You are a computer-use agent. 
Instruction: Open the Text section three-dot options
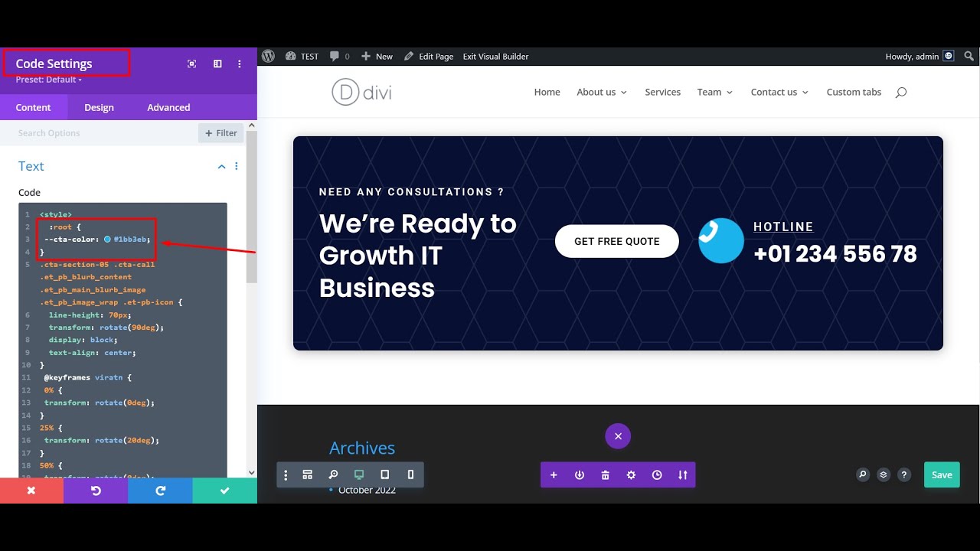click(x=237, y=166)
